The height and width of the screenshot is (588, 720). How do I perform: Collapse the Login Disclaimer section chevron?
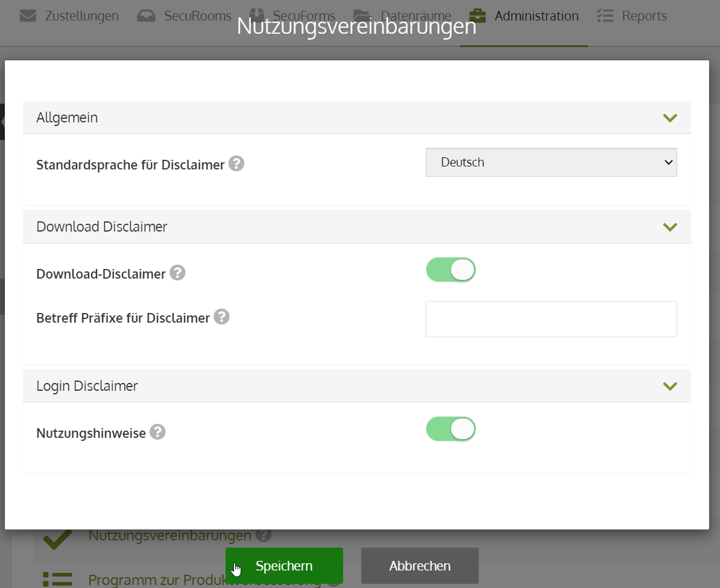[670, 387]
